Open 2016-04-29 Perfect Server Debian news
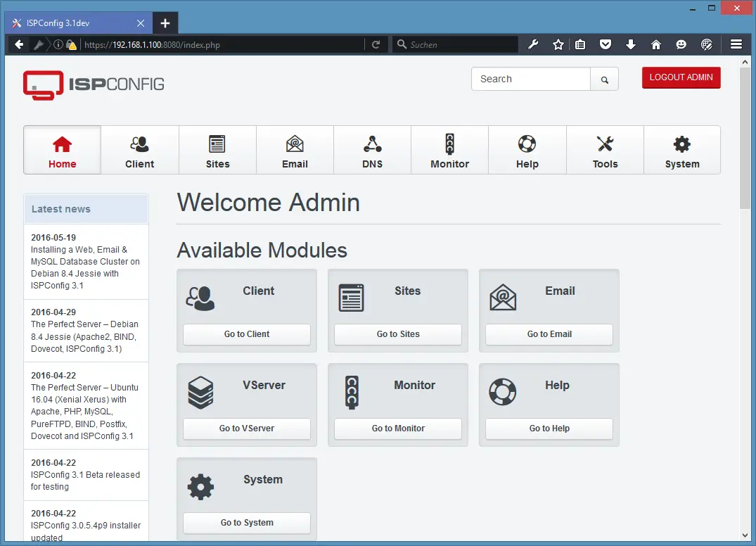This screenshot has height=546, width=756. 86,331
